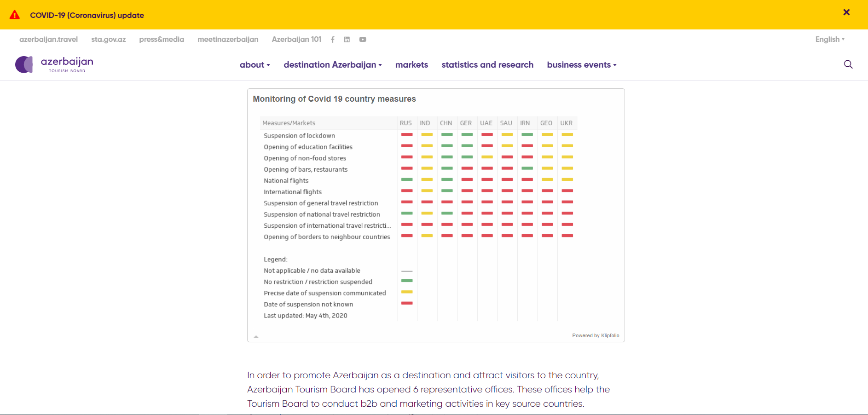Expand the about menu
868x415 pixels.
[x=255, y=65]
